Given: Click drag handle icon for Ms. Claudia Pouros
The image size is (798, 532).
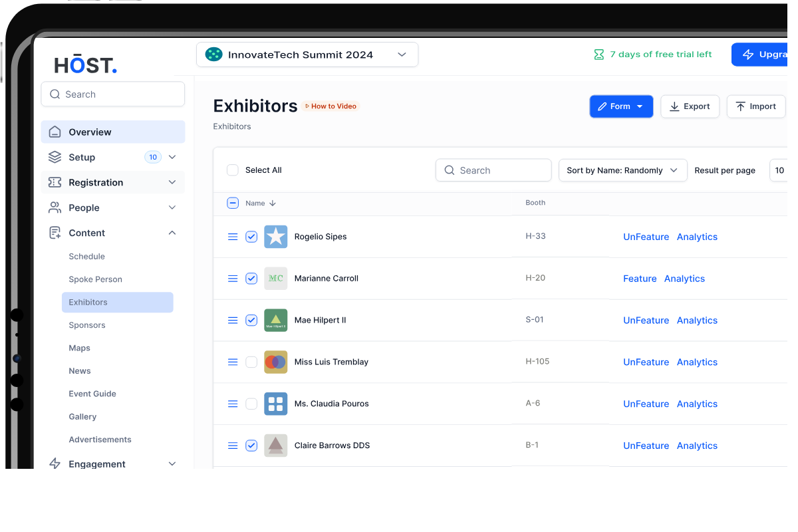Looking at the screenshot, I should 233,404.
